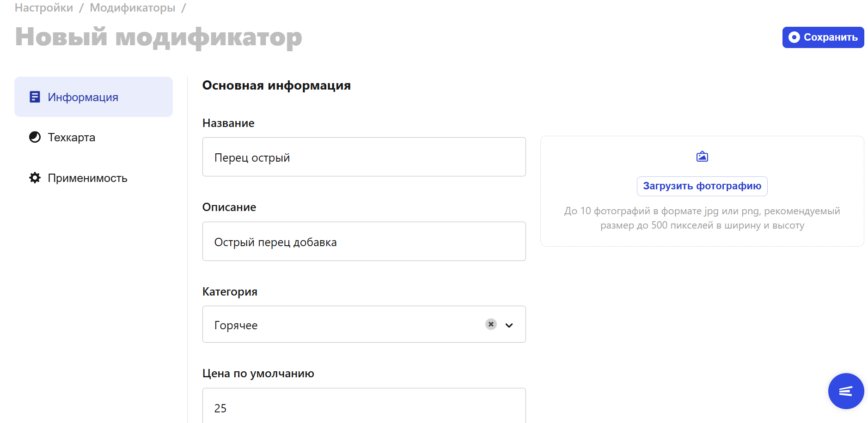This screenshot has height=423, width=868.
Task: Click the circle icon inside Сохранить
Action: pyautogui.click(x=794, y=37)
